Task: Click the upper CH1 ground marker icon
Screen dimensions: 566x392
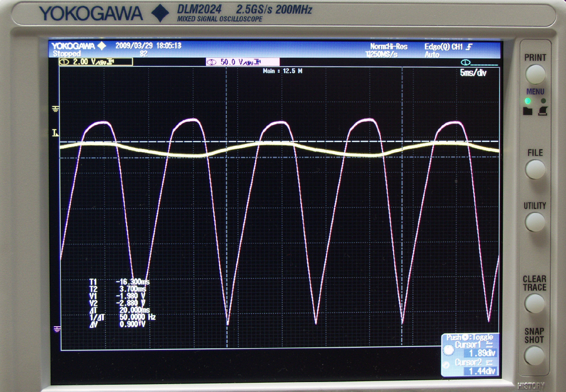Action: [x=56, y=109]
